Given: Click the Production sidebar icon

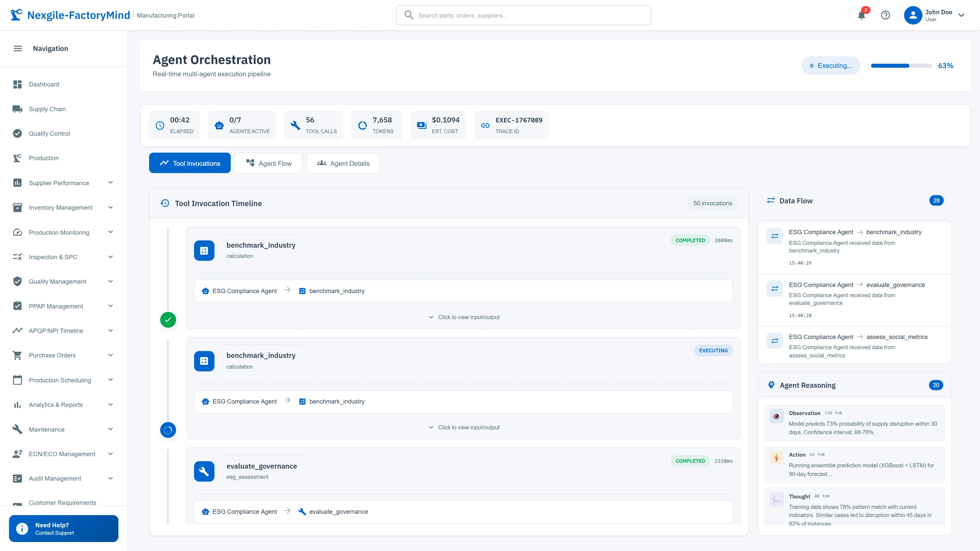Looking at the screenshot, I should tap(18, 158).
